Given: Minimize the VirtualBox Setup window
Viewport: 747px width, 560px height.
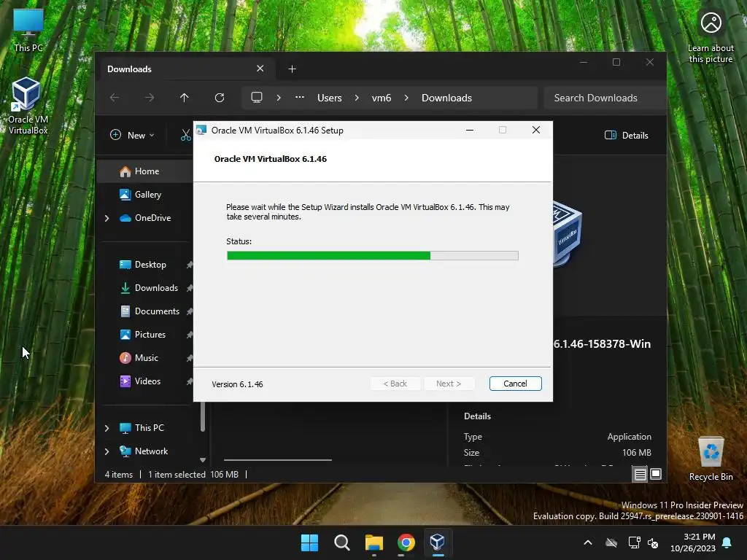Looking at the screenshot, I should pyautogui.click(x=470, y=130).
